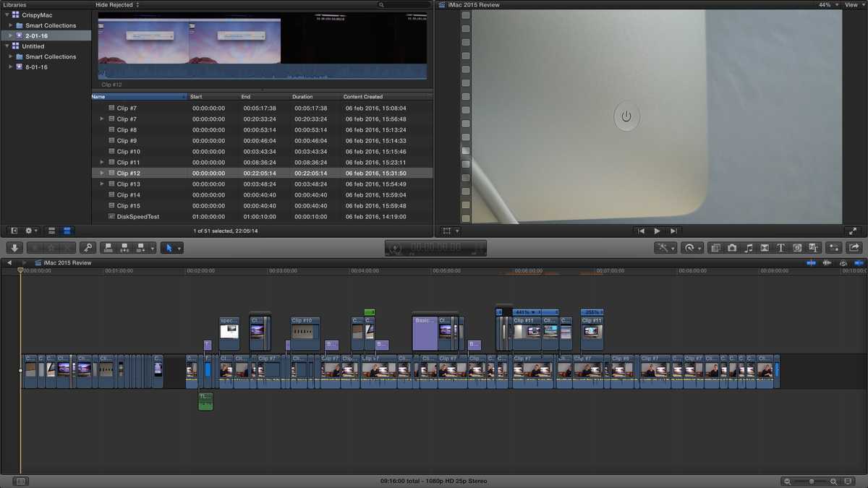Select the Clip #9 row
868x488 pixels.
tap(262, 141)
